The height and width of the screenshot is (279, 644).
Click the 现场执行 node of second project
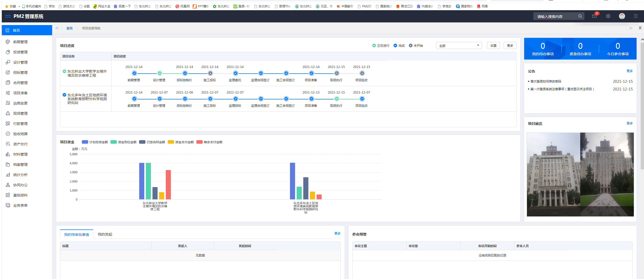(337, 99)
